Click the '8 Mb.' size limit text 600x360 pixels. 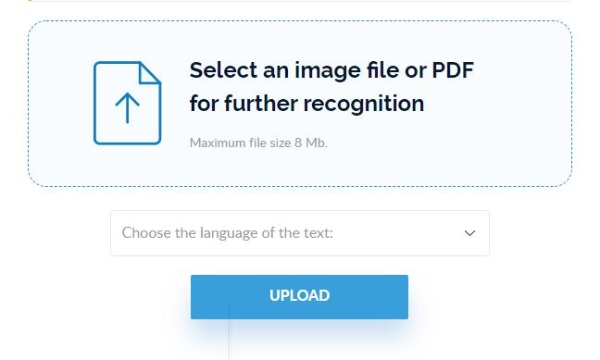tap(311, 143)
